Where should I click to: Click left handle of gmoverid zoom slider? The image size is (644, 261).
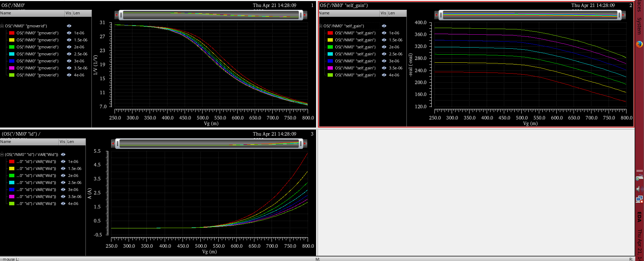[121, 15]
